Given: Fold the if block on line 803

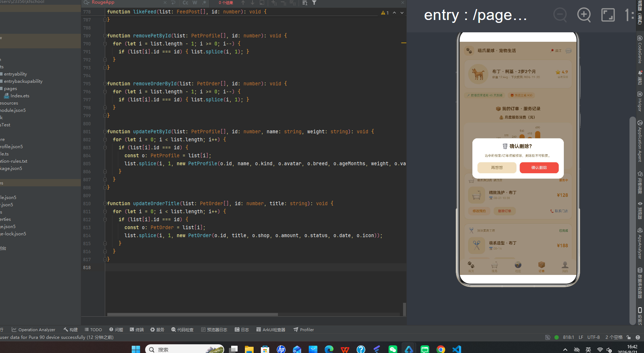Looking at the screenshot, I should point(105,148).
